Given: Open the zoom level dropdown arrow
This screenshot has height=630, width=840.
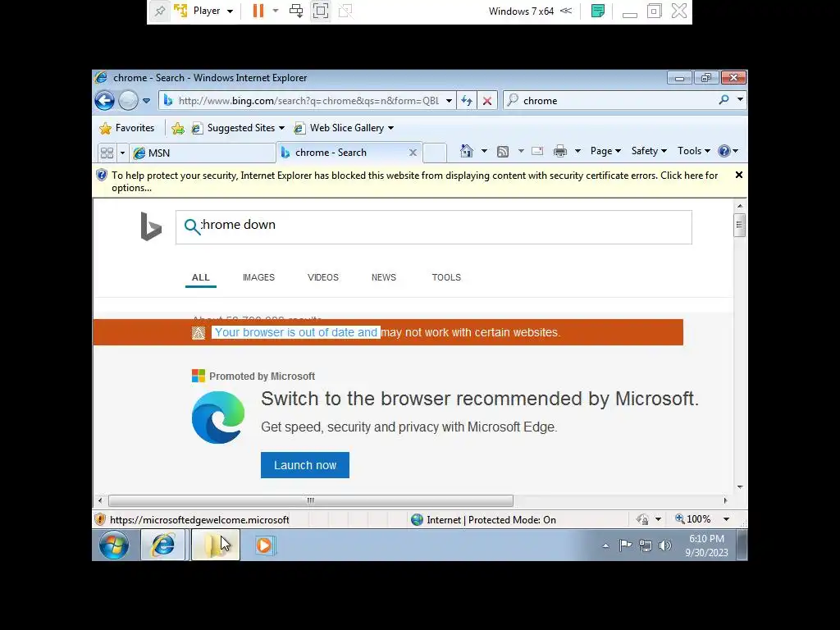Looking at the screenshot, I should [727, 519].
